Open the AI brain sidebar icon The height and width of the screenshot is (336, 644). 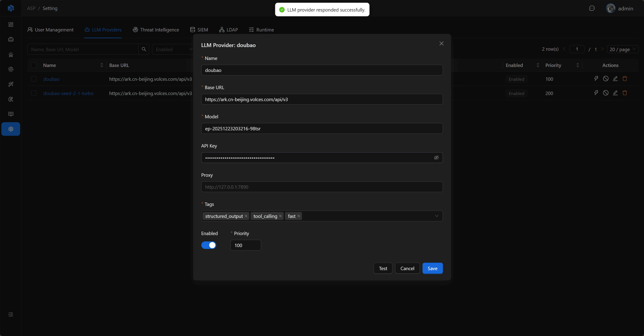click(11, 99)
